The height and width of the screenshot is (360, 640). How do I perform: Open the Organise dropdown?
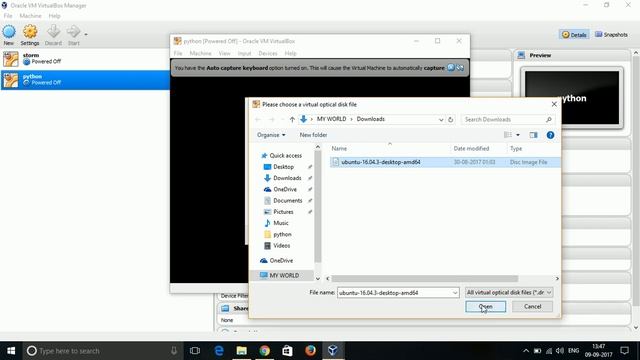coord(271,135)
